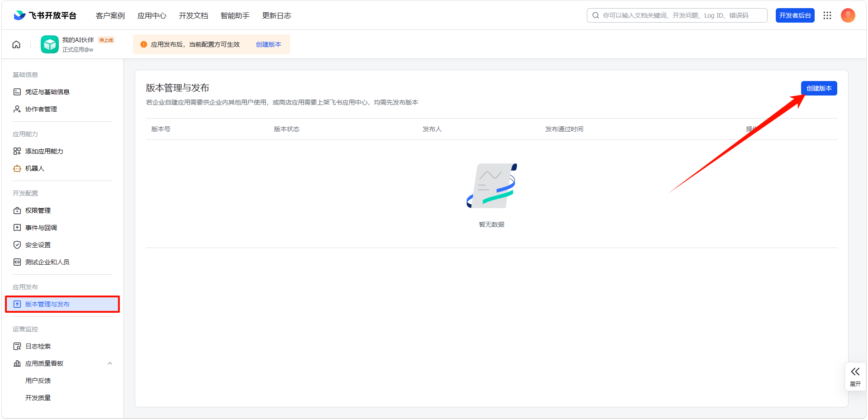Click the 测试企业和人员 code icon
Screen dimensions: 868x420
(17, 262)
